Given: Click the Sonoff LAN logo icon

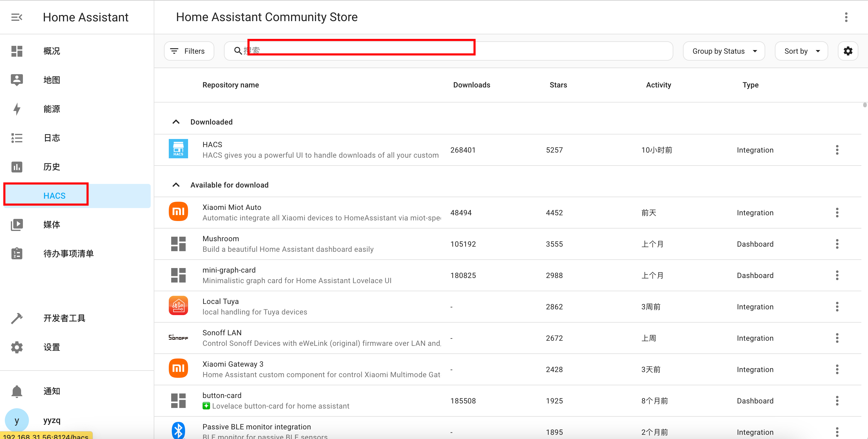Looking at the screenshot, I should click(178, 337).
